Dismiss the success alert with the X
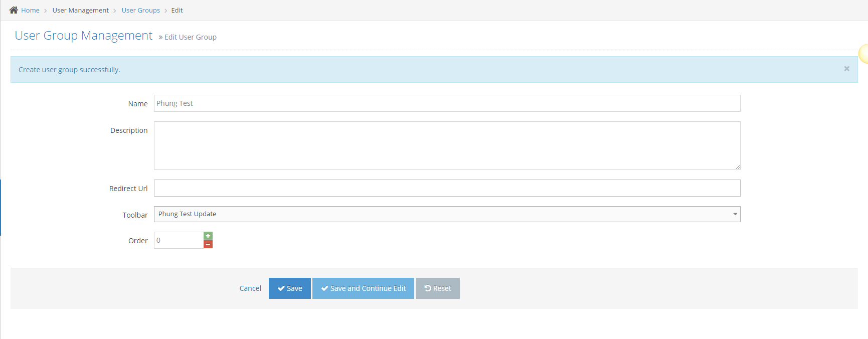This screenshot has height=339, width=868. (x=846, y=69)
